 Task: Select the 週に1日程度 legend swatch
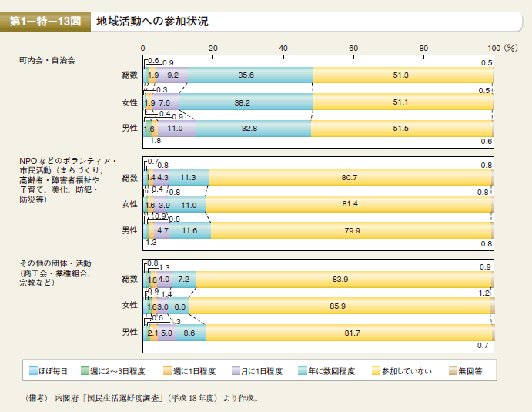(156, 371)
